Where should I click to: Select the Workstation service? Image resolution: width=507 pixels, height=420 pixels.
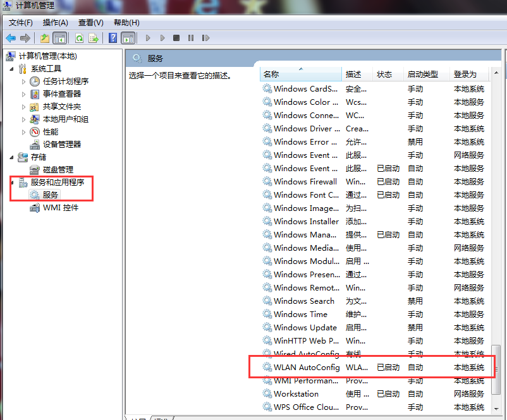pyautogui.click(x=374, y=394)
